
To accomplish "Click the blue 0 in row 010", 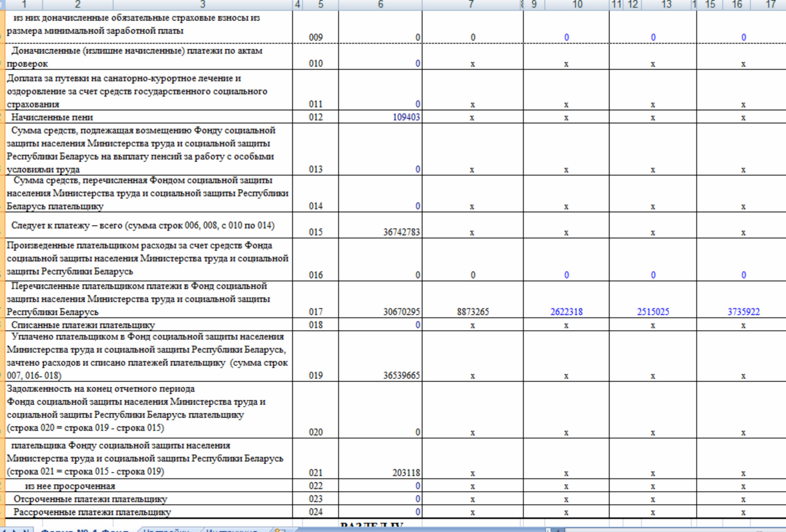I will [x=418, y=63].
